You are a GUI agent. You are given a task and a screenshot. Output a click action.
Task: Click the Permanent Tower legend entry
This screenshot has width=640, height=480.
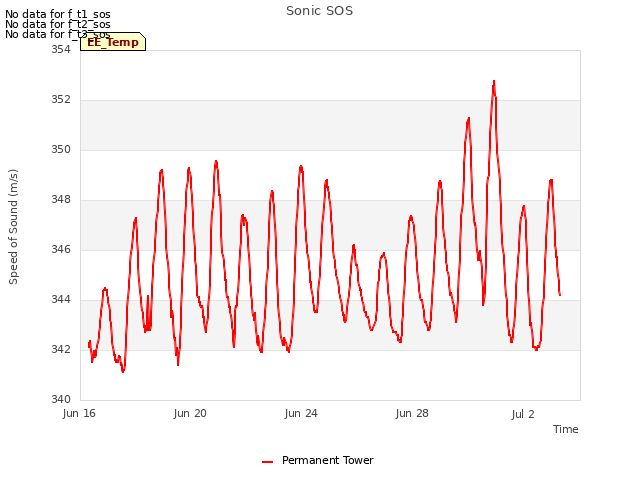(318, 460)
